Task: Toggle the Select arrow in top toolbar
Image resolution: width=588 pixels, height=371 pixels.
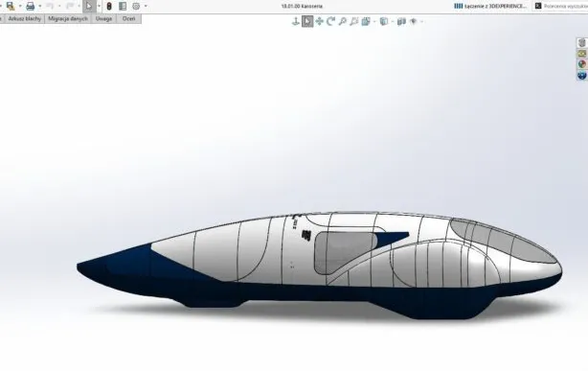Action: (89, 6)
